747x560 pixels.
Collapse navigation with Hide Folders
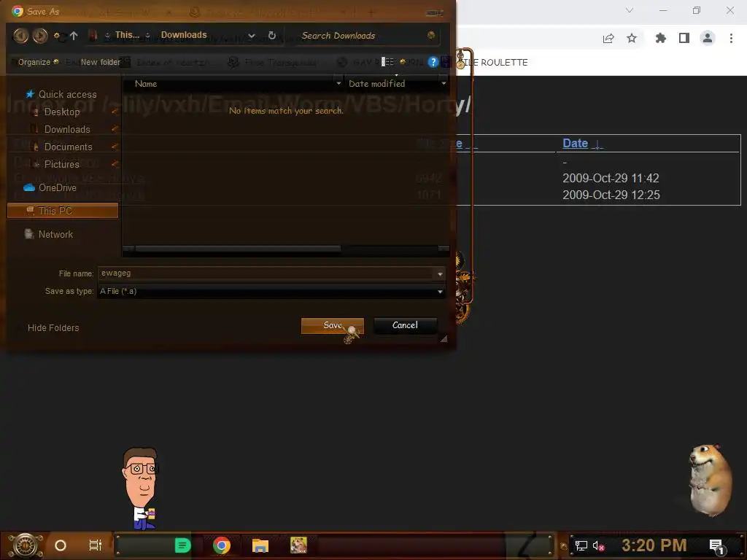click(53, 327)
